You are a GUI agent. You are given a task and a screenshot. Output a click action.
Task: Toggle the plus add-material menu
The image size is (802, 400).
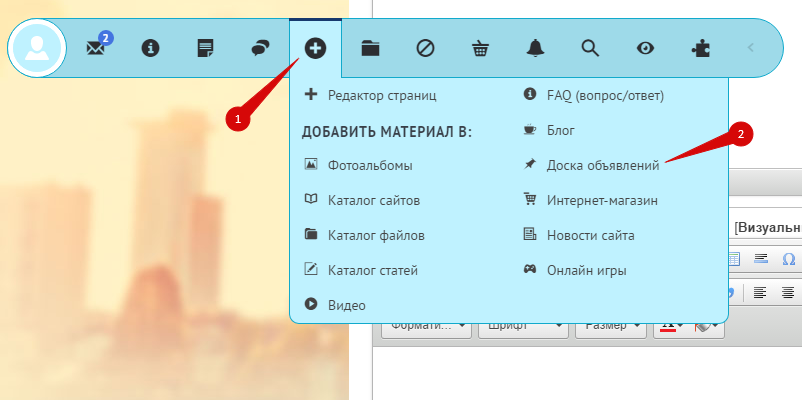pos(315,48)
